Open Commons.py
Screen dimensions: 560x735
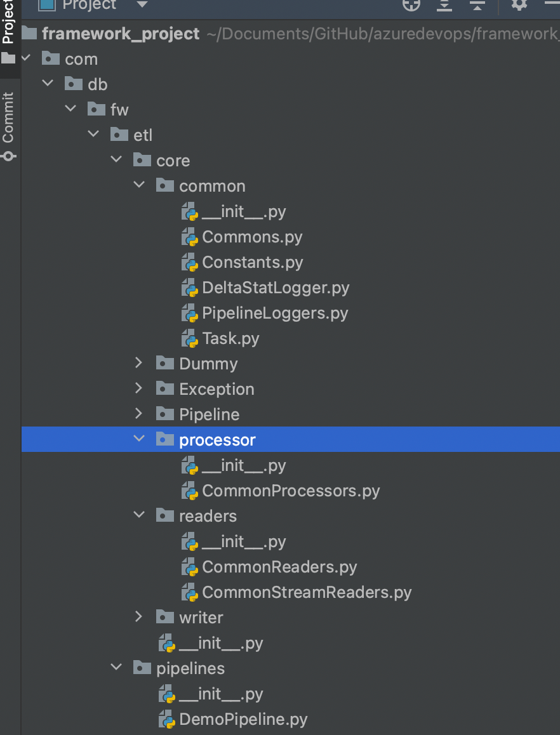click(x=252, y=237)
